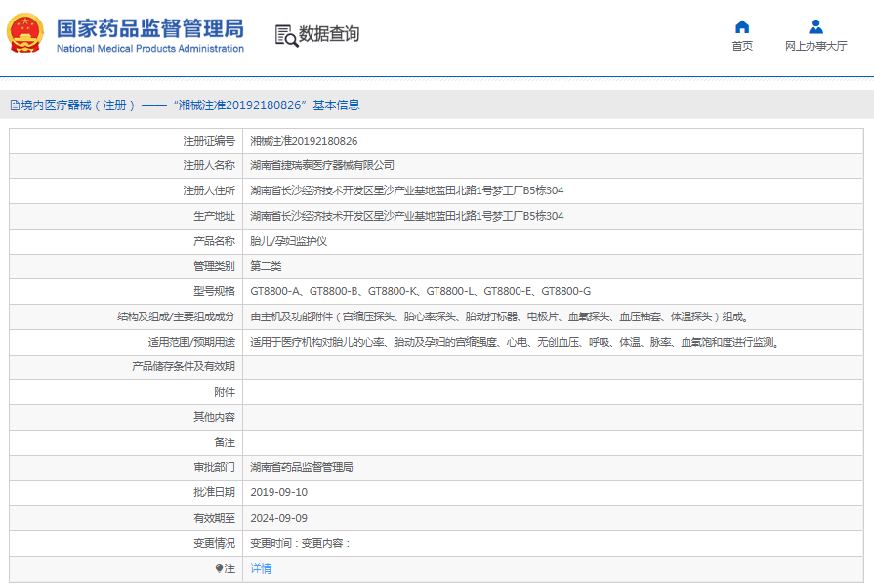Click the 型号规格 row label
Image resolution: width=874 pixels, height=588 pixels.
coord(214,291)
